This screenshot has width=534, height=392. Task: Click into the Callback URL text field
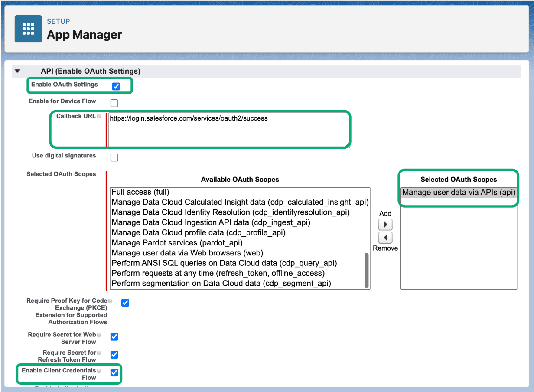click(x=228, y=130)
